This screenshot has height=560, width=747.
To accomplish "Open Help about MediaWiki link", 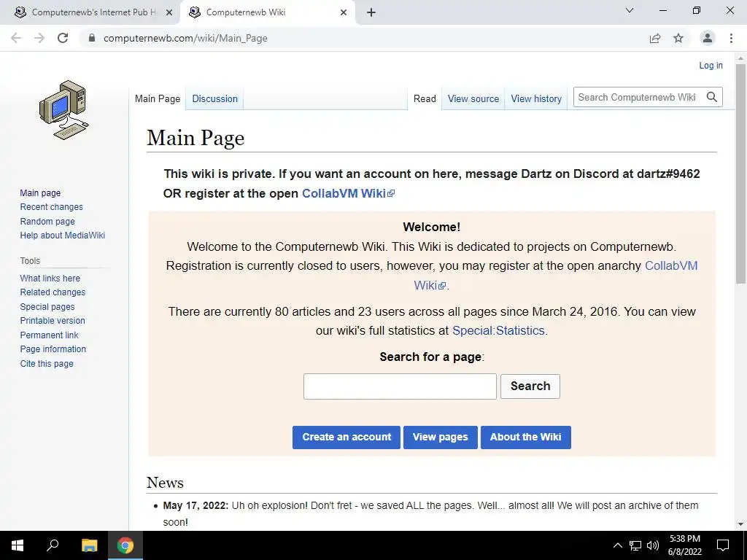I will [x=63, y=236].
